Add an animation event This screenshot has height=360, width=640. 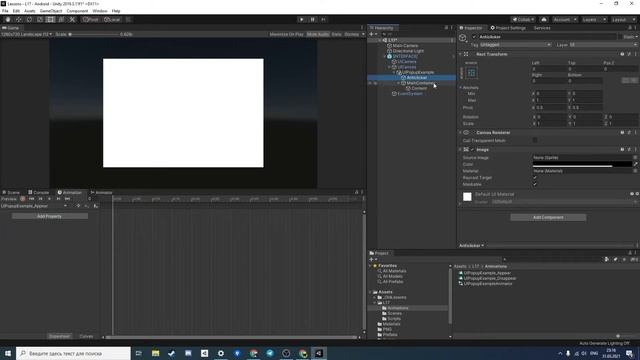tap(96, 206)
